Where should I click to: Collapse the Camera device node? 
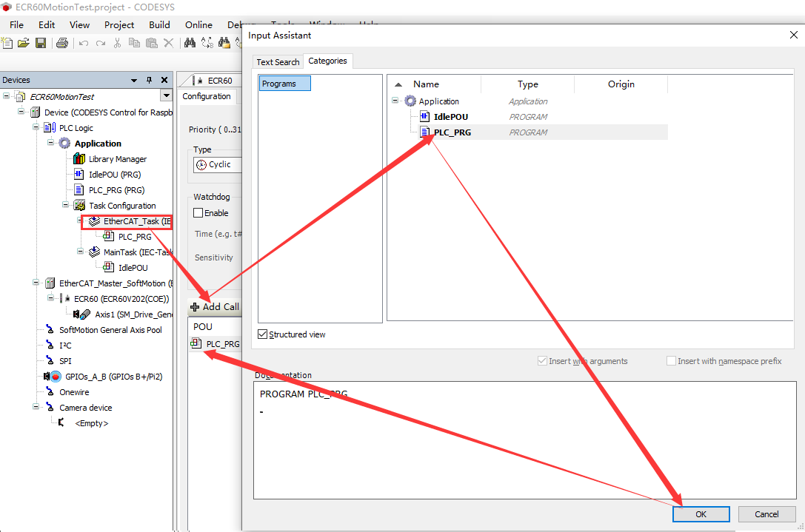[36, 407]
